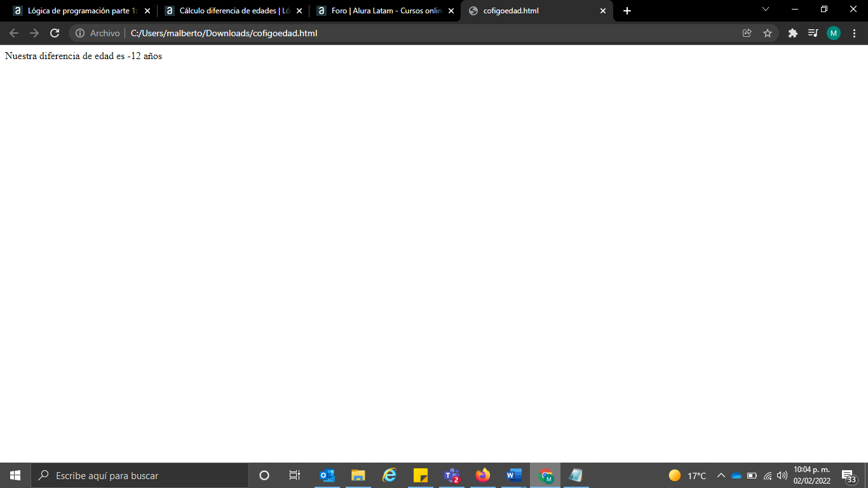Share this page using the share icon
This screenshot has height=488, width=868.
coord(747,33)
